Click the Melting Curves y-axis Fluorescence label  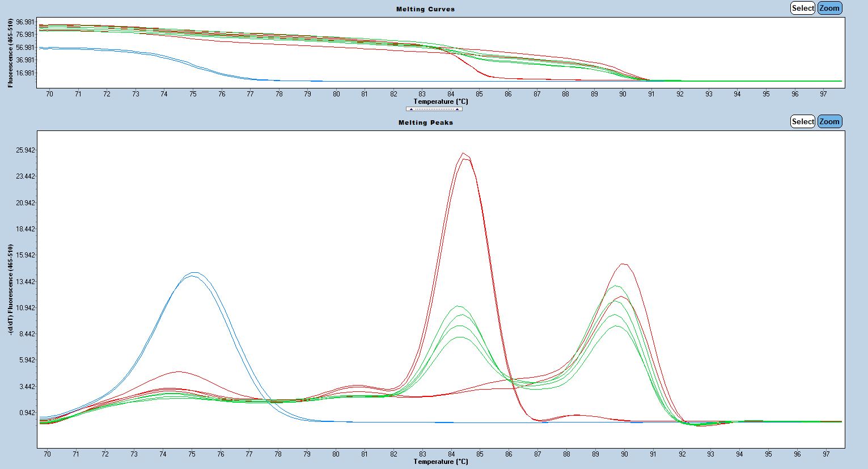[11, 53]
